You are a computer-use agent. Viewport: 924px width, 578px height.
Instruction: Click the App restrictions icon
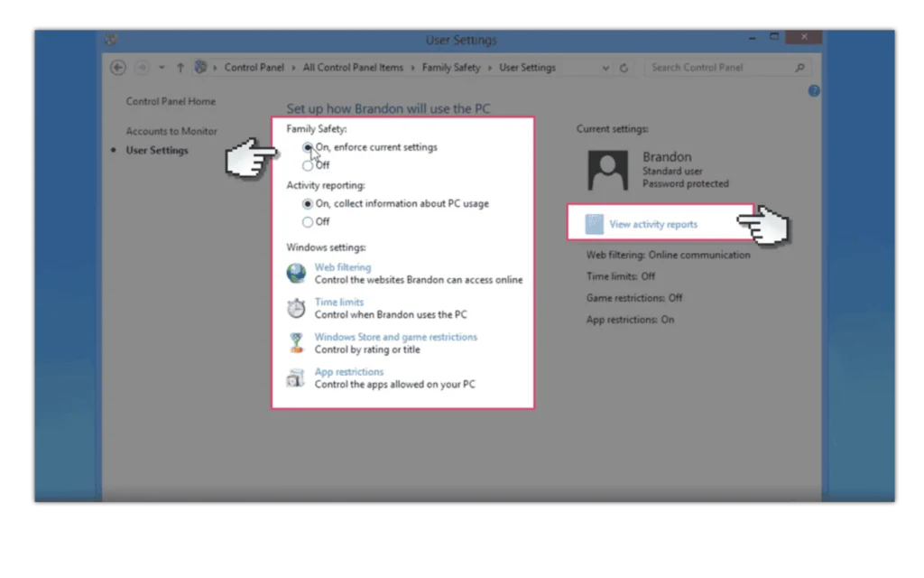point(296,378)
